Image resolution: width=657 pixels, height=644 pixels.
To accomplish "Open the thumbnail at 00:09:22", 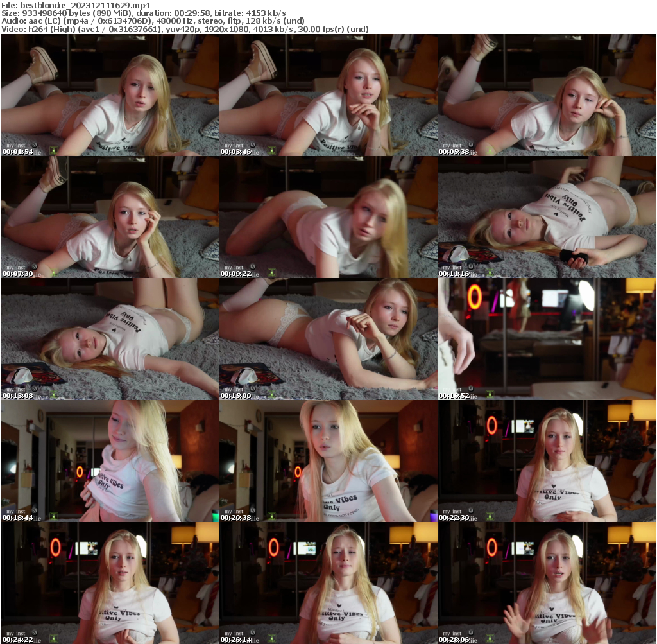I will [328, 218].
